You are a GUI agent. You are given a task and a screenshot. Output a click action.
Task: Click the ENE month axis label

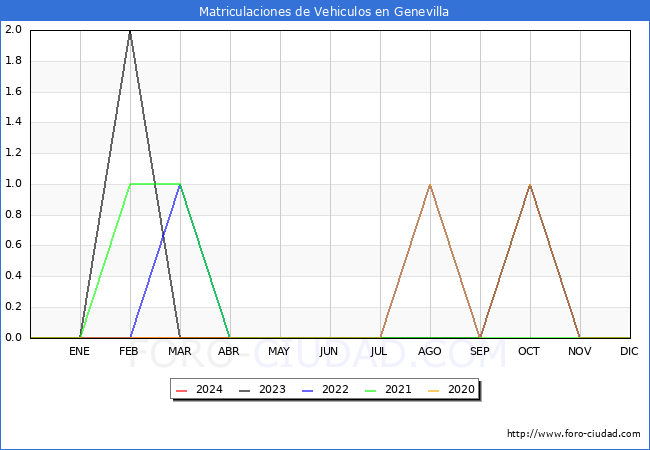[x=79, y=351]
